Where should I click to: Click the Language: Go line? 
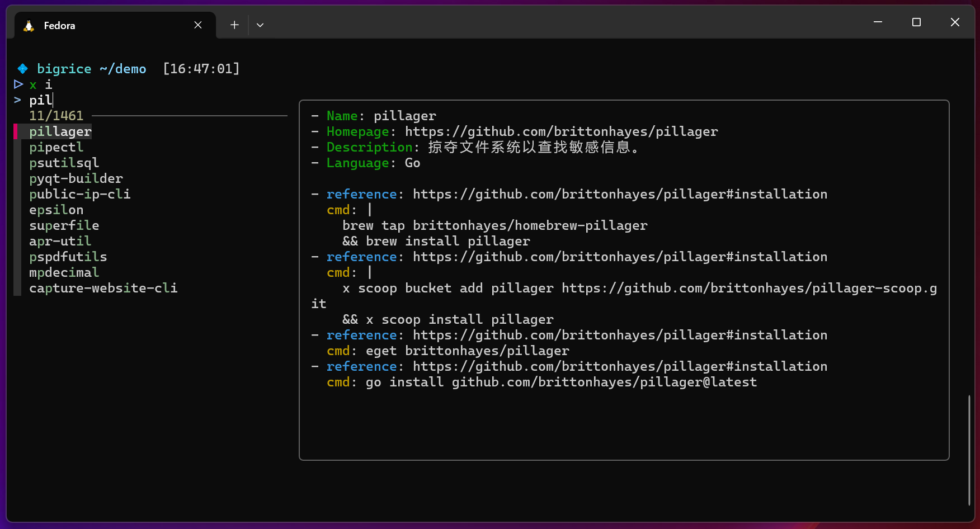tap(366, 163)
